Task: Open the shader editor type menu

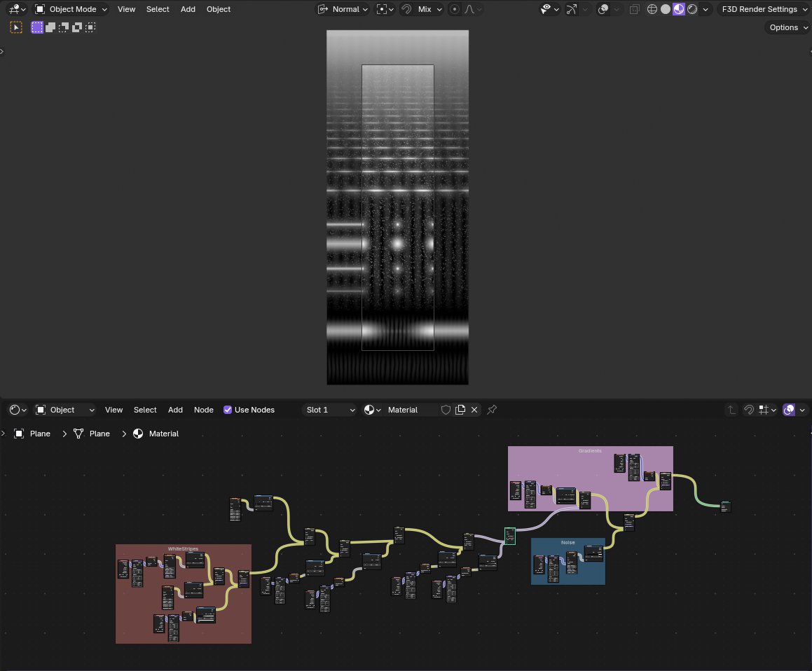Action: [18, 410]
